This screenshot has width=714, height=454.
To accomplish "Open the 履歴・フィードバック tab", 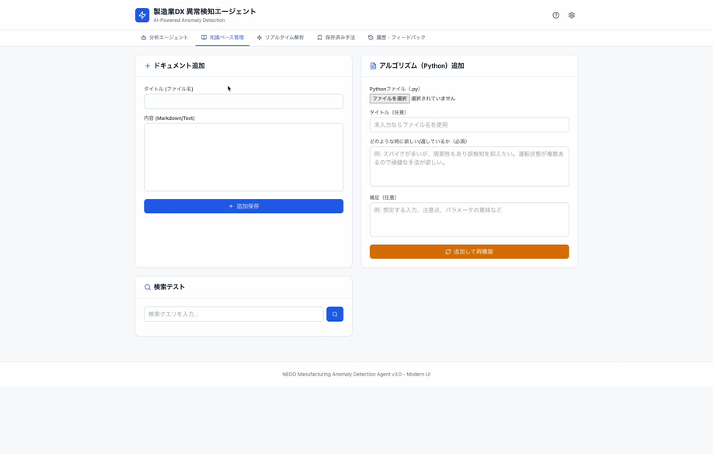I will tap(397, 37).
